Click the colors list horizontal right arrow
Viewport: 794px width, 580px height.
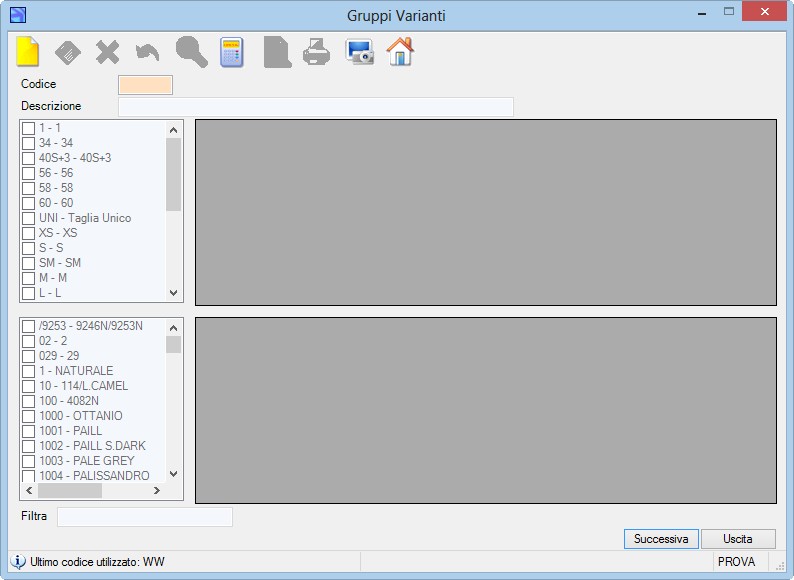pos(157,490)
